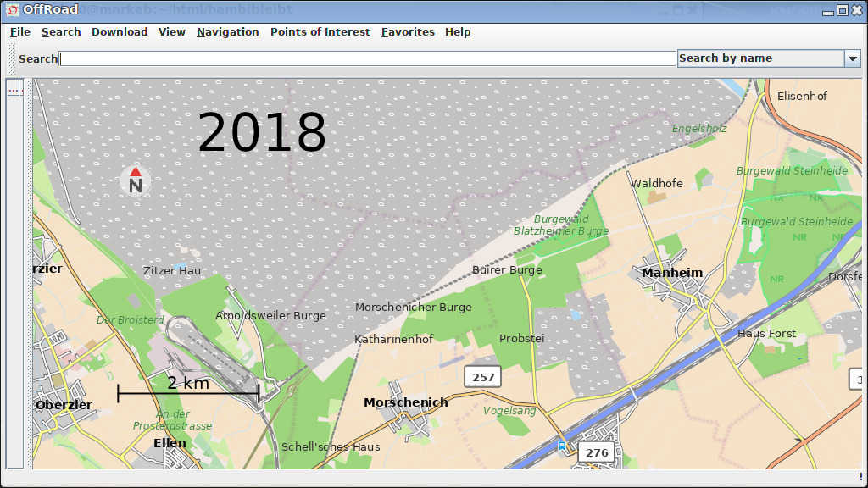868x488 pixels.
Task: Click the north compass icon on map
Action: [x=136, y=180]
